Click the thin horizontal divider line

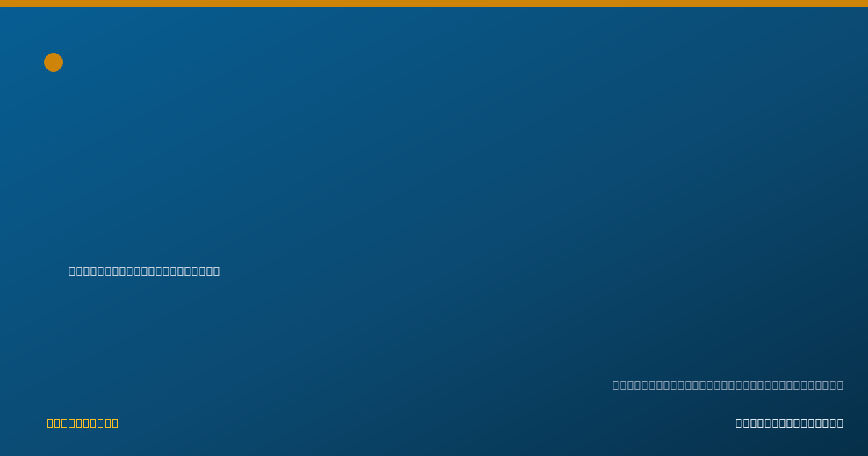click(x=434, y=345)
